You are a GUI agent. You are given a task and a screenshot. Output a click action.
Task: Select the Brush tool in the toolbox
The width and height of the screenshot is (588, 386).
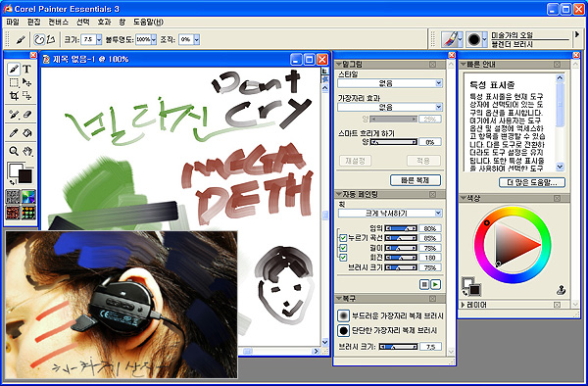pyautogui.click(x=14, y=70)
